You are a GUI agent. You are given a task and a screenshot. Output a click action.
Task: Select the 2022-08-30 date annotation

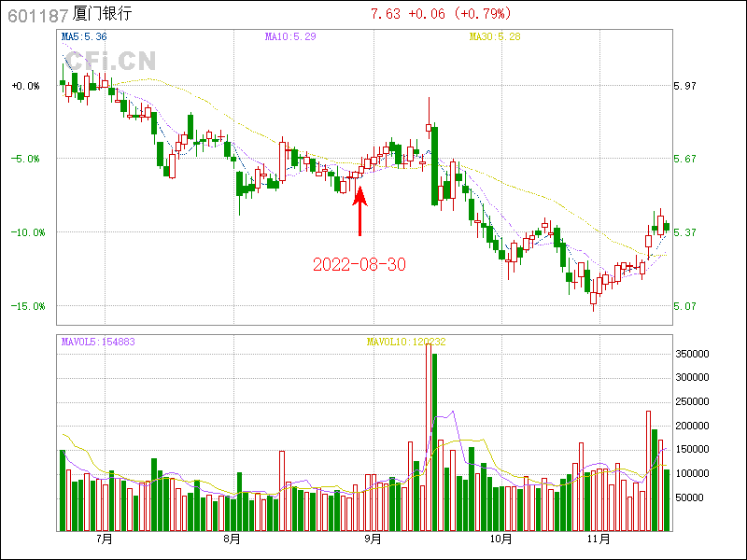point(359,264)
